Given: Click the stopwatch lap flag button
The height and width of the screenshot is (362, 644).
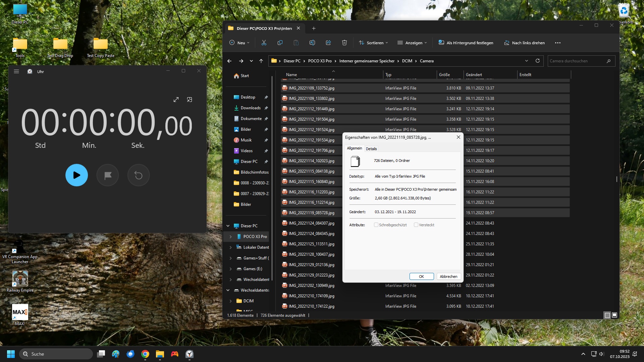Looking at the screenshot, I should click(108, 175).
